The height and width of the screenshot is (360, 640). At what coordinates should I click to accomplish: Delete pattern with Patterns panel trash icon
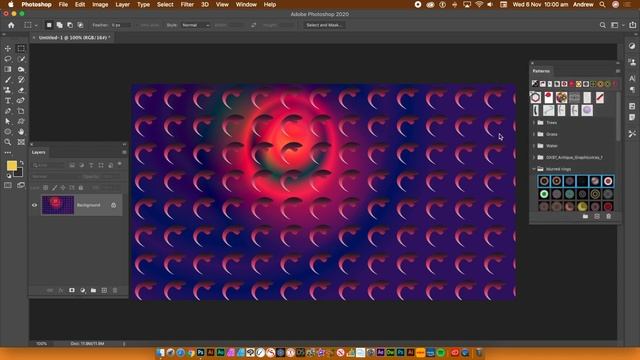609,216
